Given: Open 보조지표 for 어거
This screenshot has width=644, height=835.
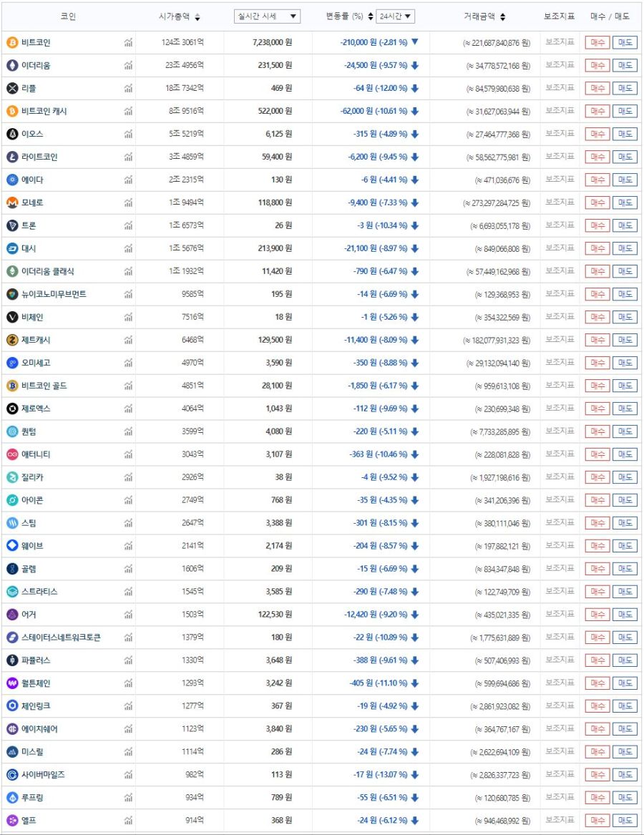Looking at the screenshot, I should pyautogui.click(x=560, y=614).
